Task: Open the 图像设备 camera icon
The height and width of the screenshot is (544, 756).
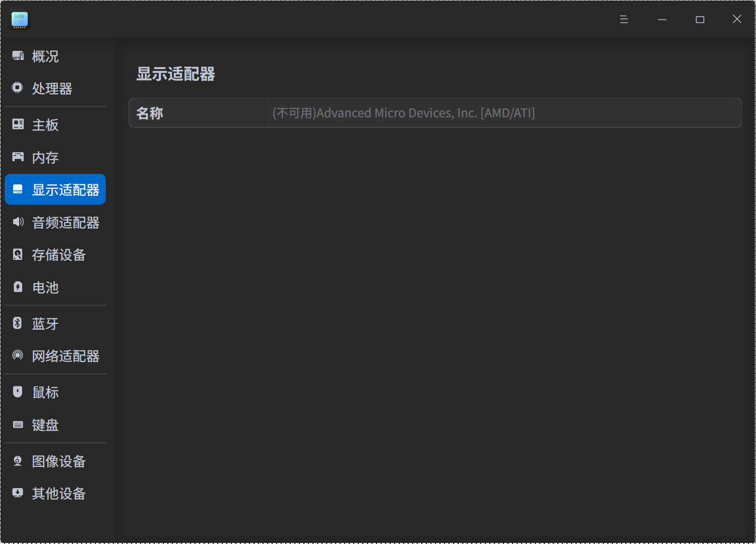Action: coord(18,461)
